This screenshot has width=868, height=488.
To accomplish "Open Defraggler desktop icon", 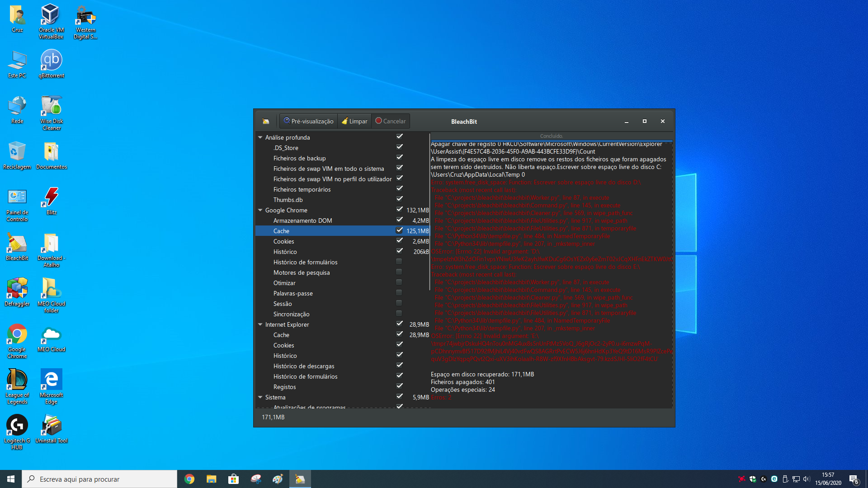I will (17, 292).
